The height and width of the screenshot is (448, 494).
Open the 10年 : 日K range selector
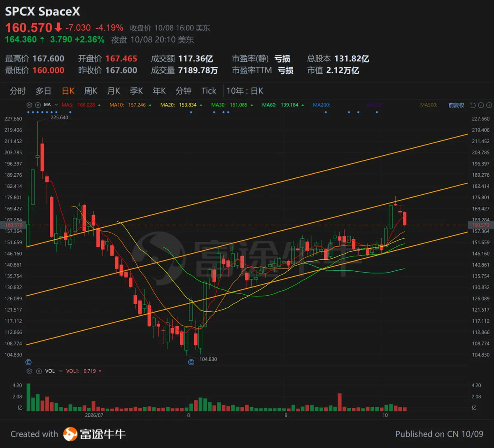pos(245,91)
